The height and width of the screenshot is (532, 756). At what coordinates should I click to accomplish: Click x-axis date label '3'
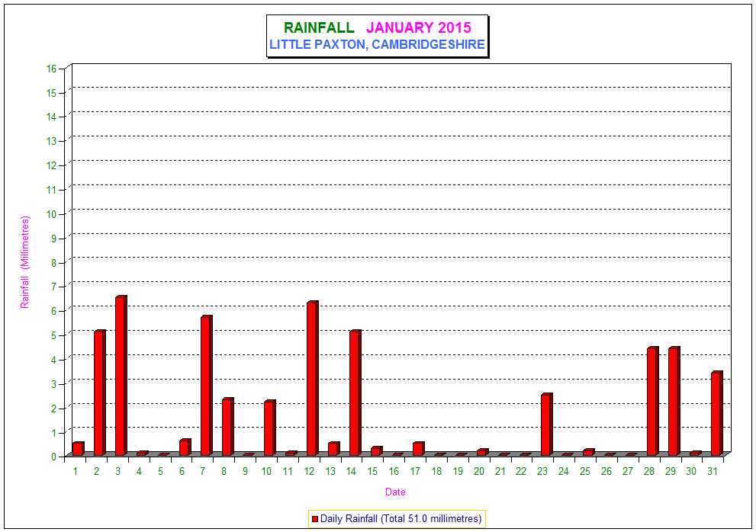(117, 472)
